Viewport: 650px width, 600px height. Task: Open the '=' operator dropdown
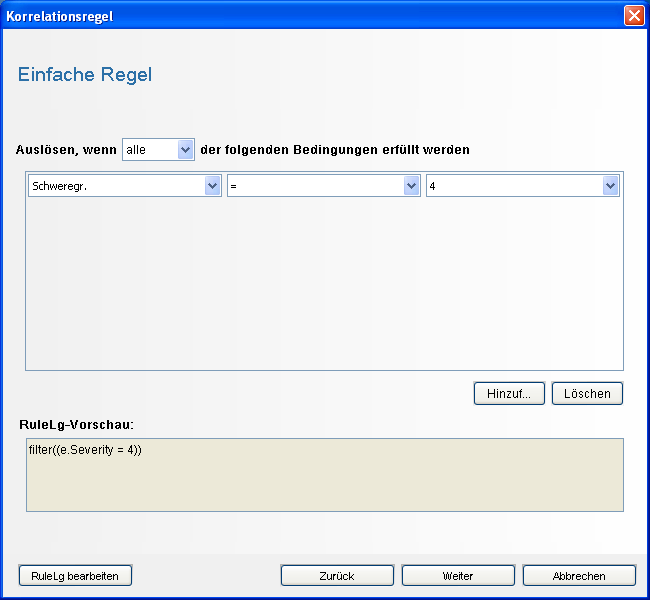(324, 186)
